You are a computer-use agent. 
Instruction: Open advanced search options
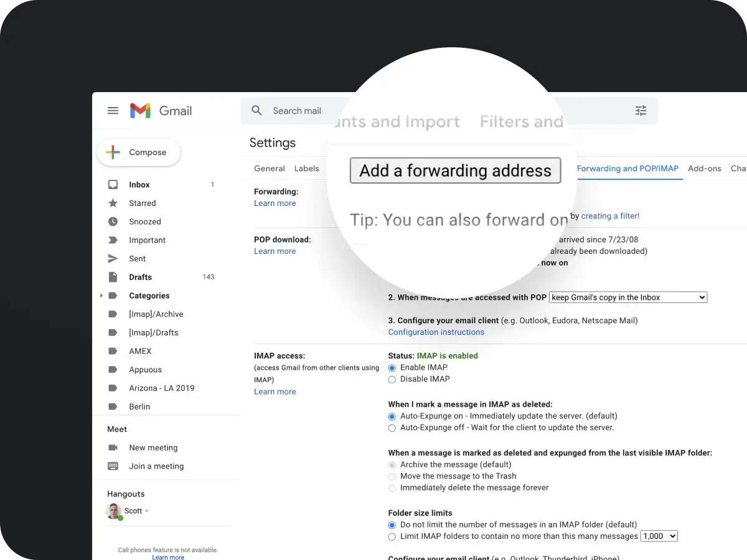641,110
